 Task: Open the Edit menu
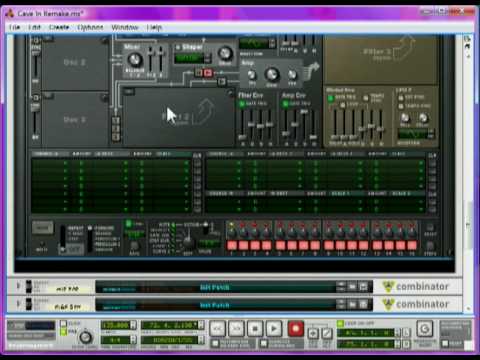click(x=34, y=27)
